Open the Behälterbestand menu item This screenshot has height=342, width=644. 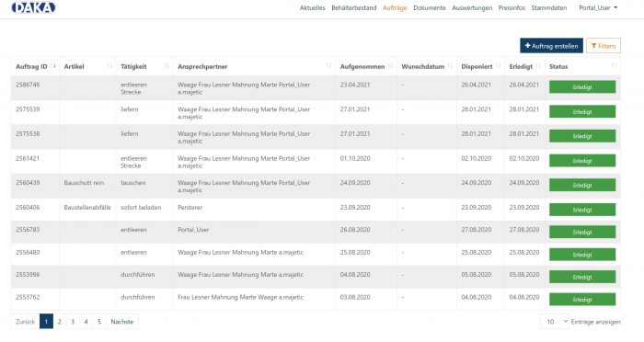point(353,7)
